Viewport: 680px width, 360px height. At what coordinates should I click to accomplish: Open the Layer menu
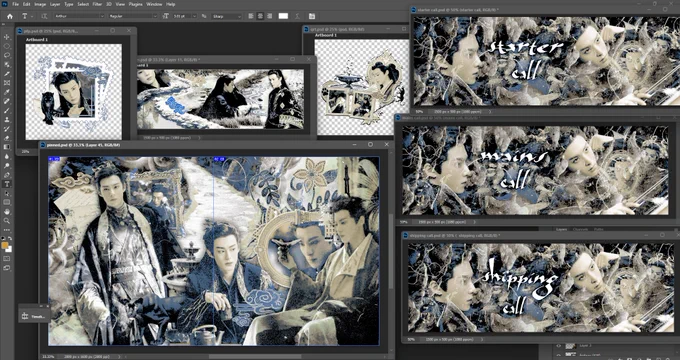(55, 4)
